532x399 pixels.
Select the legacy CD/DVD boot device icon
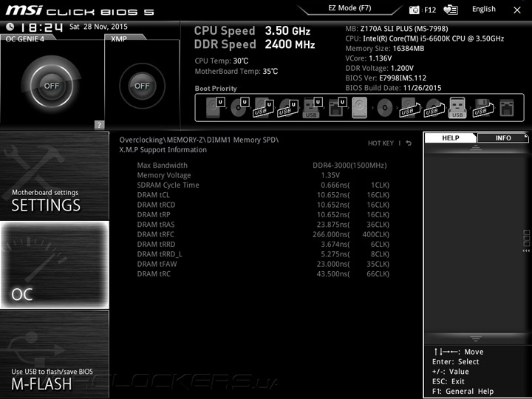385,108
